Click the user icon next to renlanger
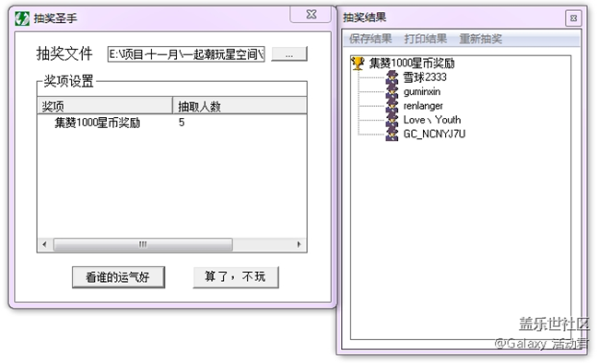Viewport: 599px width, 364px height. pyautogui.click(x=392, y=105)
